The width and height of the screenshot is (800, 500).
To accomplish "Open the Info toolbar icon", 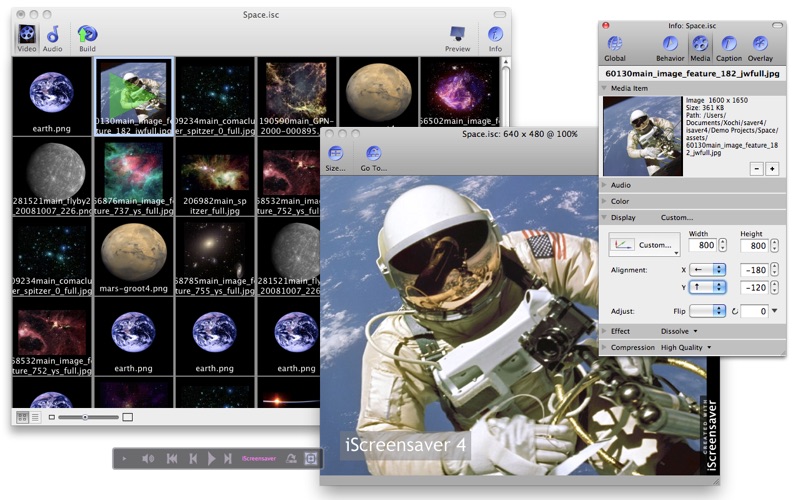I will 495,39.
